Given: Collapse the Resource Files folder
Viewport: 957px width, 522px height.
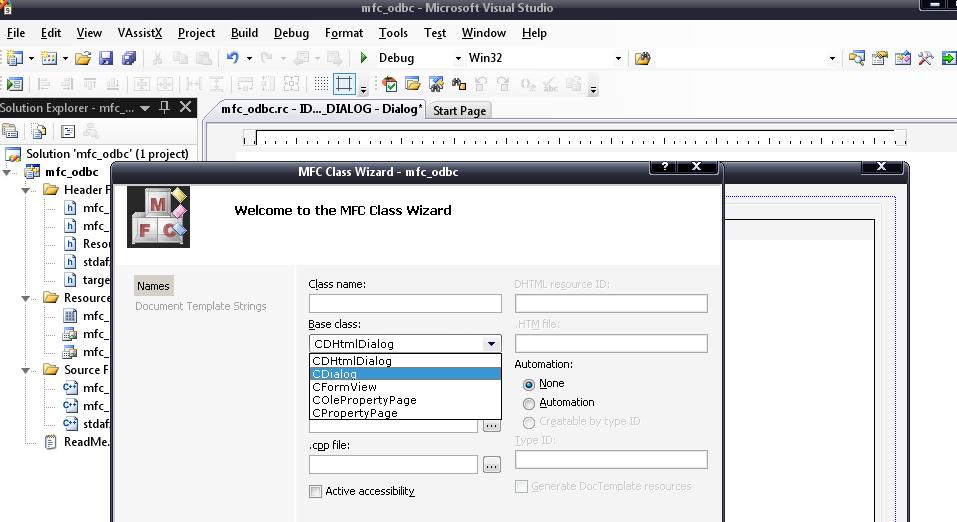Looking at the screenshot, I should [26, 299].
